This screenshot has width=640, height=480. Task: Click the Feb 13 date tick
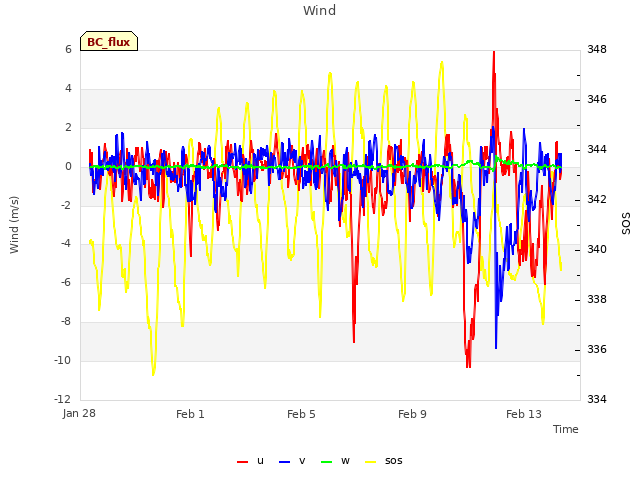tap(524, 414)
